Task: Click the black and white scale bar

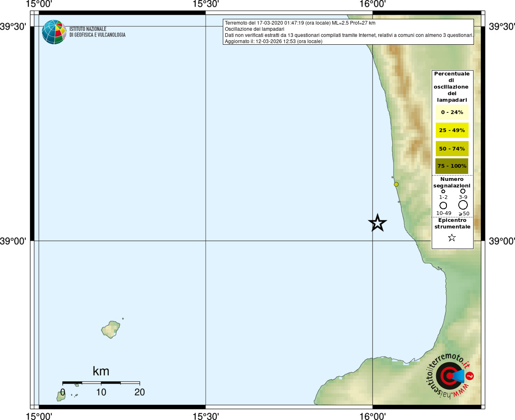Action: (101, 383)
